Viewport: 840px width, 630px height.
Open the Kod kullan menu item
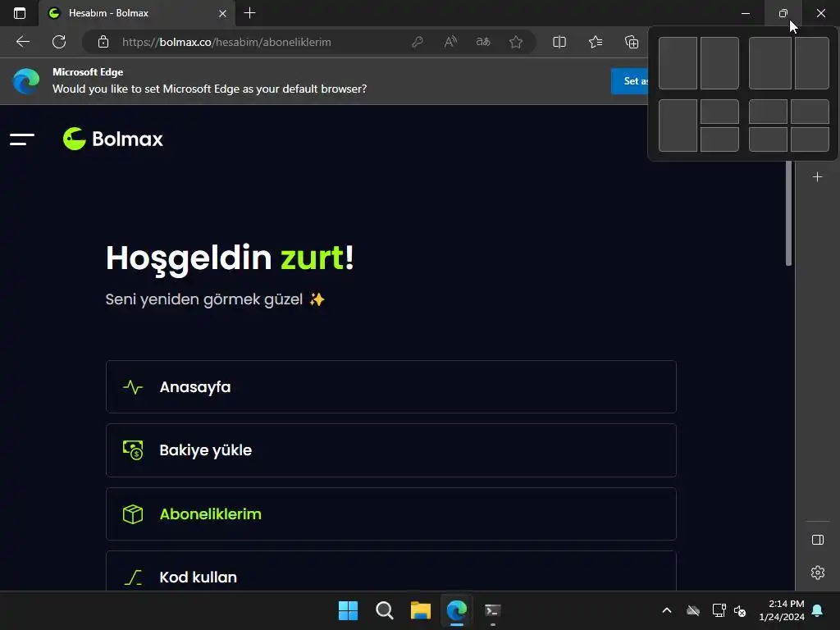pos(391,571)
